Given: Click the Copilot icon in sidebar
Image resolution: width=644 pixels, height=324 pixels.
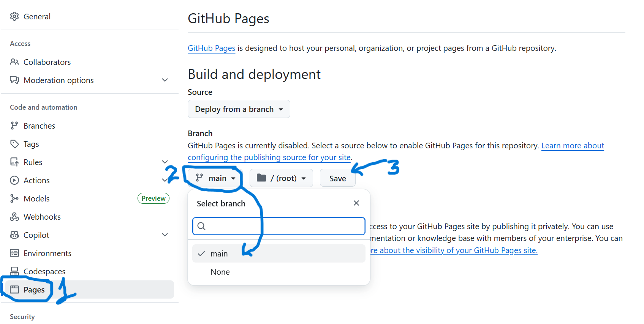Looking at the screenshot, I should (14, 235).
